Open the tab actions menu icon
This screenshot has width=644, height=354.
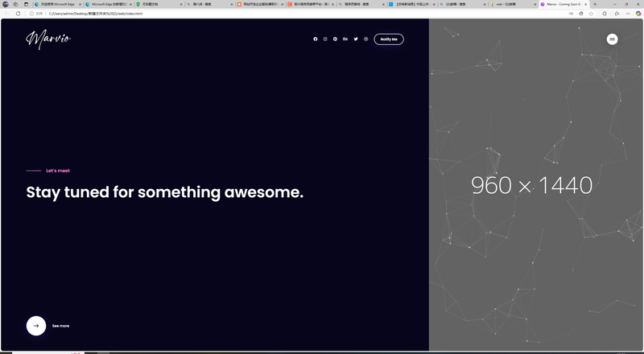click(26, 4)
